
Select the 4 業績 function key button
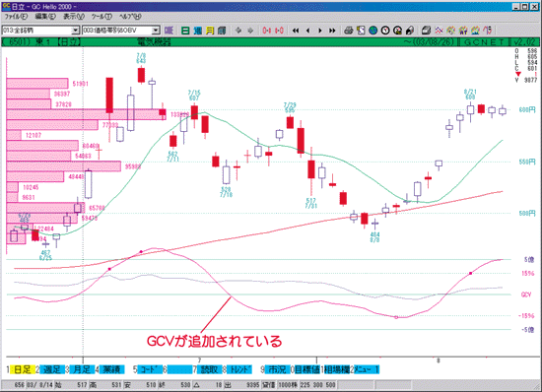coord(110,369)
